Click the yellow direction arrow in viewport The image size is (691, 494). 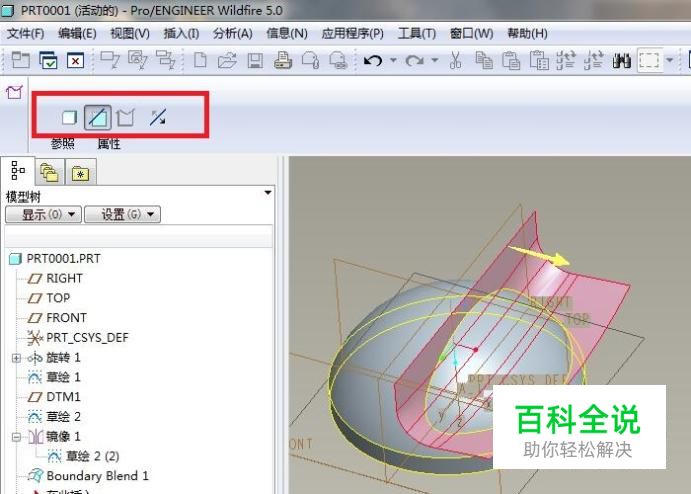[x=539, y=256]
